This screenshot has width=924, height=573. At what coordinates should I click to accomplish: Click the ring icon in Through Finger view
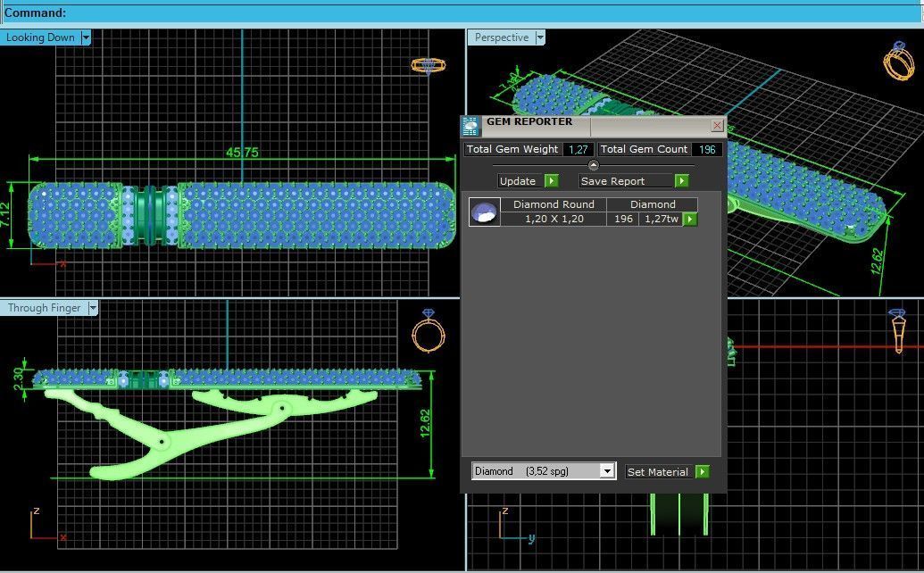click(x=429, y=331)
